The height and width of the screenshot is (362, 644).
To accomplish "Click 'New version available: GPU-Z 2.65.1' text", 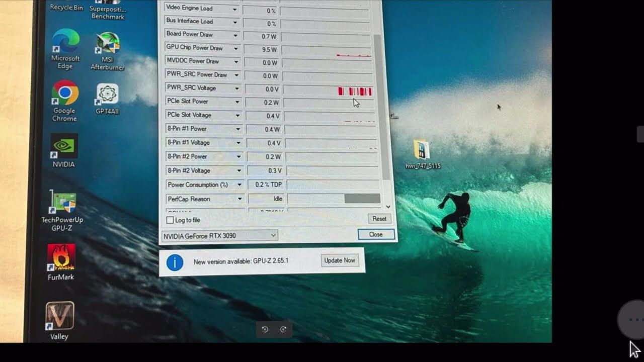I will point(241,261).
